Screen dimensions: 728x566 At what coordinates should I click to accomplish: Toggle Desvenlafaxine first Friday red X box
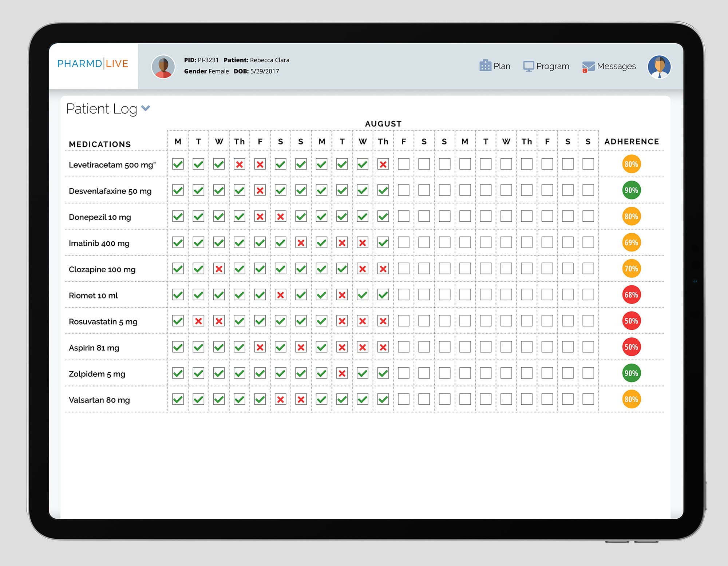click(x=260, y=190)
